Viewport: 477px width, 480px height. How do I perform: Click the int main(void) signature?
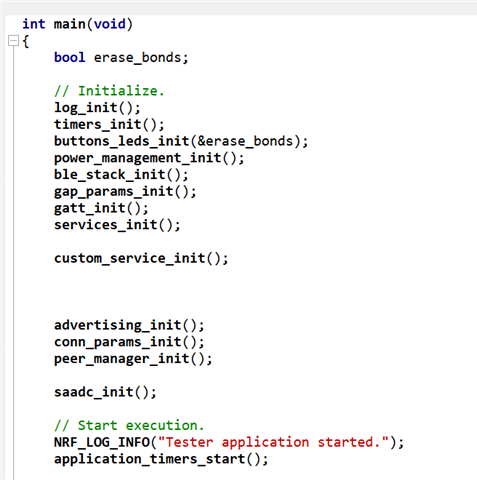78,24
